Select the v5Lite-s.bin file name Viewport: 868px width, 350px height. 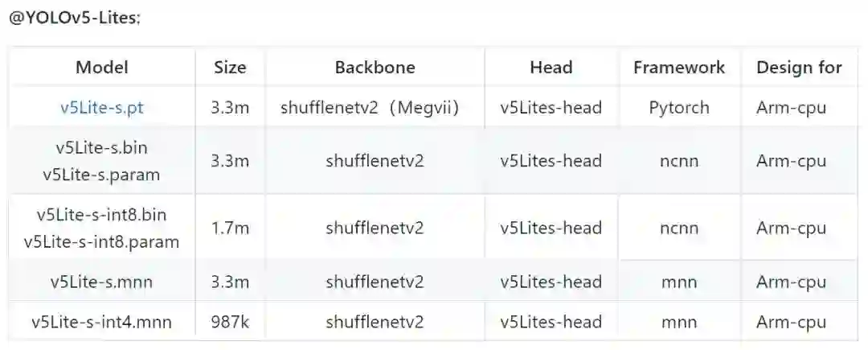(102, 148)
